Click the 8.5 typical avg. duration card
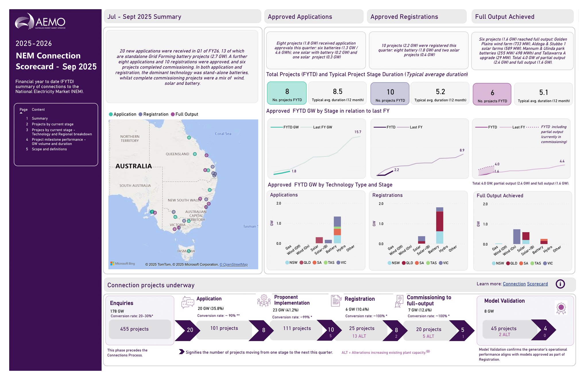Image resolution: width=588 pixels, height=380 pixels. [x=338, y=93]
